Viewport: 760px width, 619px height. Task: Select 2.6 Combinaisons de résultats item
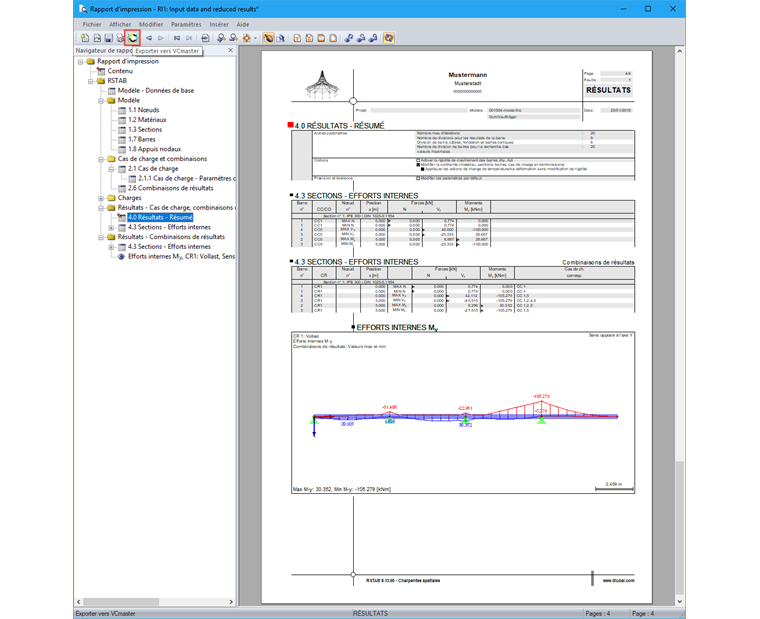[x=171, y=188]
